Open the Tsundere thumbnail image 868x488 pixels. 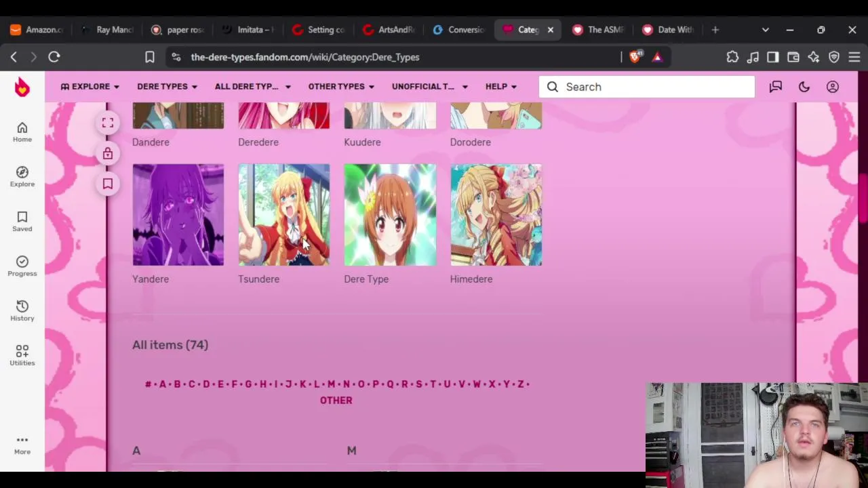(284, 215)
